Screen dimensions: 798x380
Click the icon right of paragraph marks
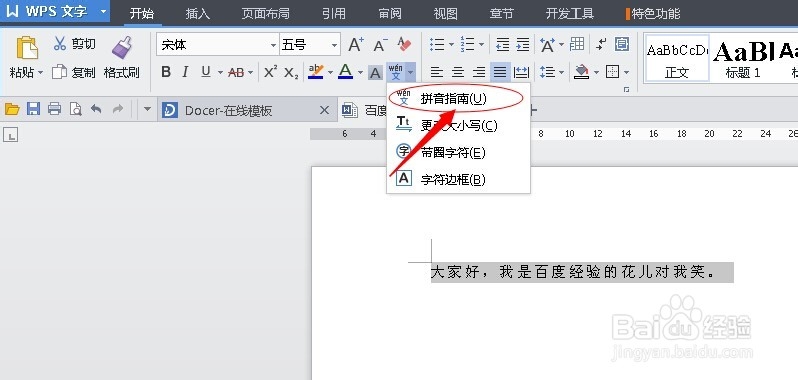point(621,44)
